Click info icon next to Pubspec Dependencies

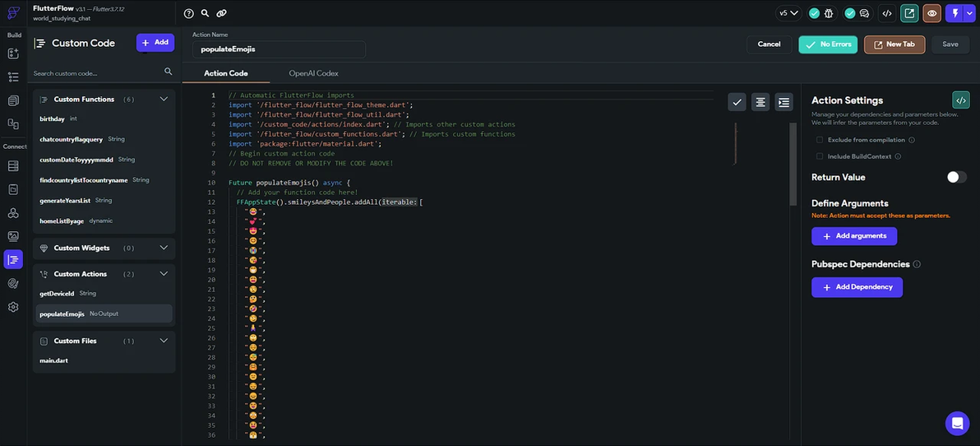point(917,265)
